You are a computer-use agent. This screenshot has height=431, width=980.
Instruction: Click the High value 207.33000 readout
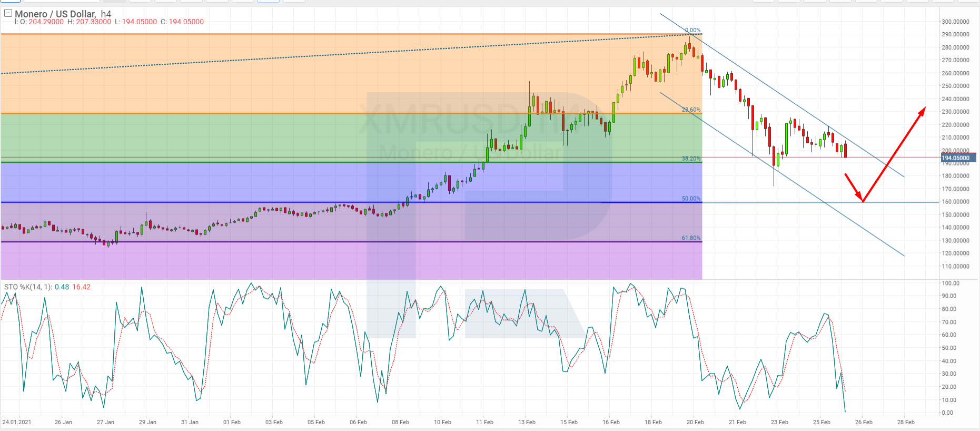click(93, 22)
